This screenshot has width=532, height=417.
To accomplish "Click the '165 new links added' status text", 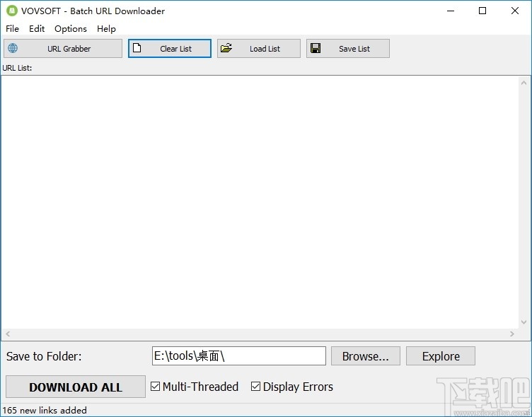I will [45, 410].
